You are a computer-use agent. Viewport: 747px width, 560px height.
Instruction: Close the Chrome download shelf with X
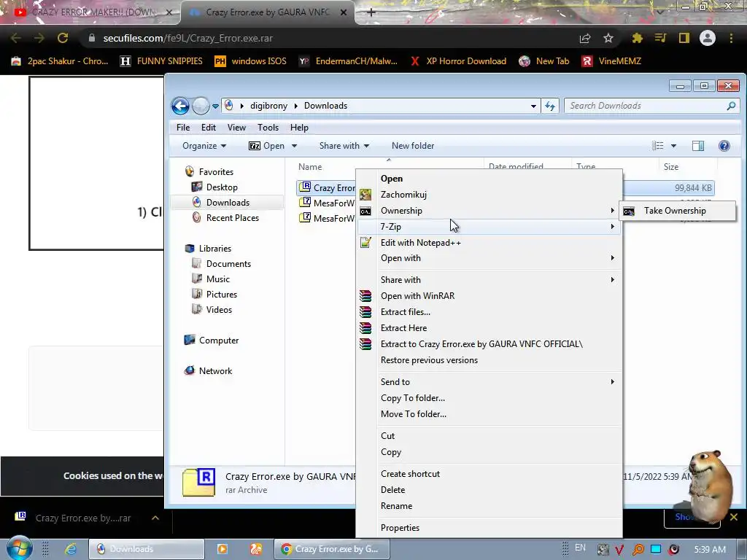[x=734, y=517]
